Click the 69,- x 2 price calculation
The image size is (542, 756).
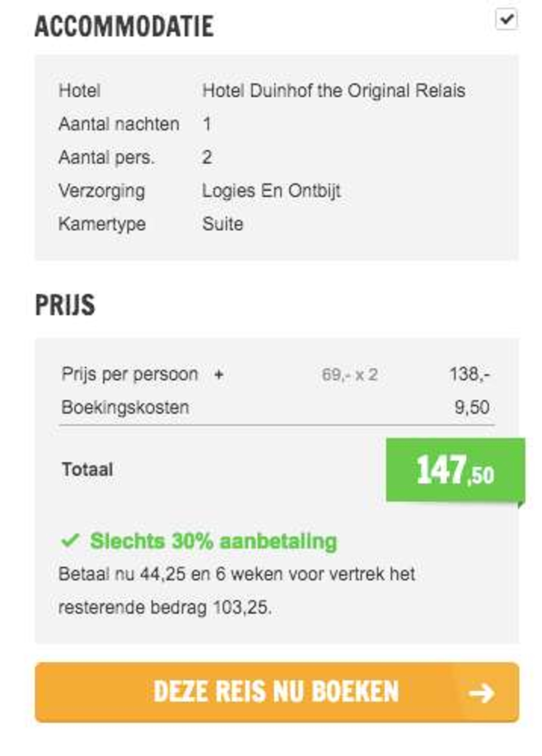point(349,375)
